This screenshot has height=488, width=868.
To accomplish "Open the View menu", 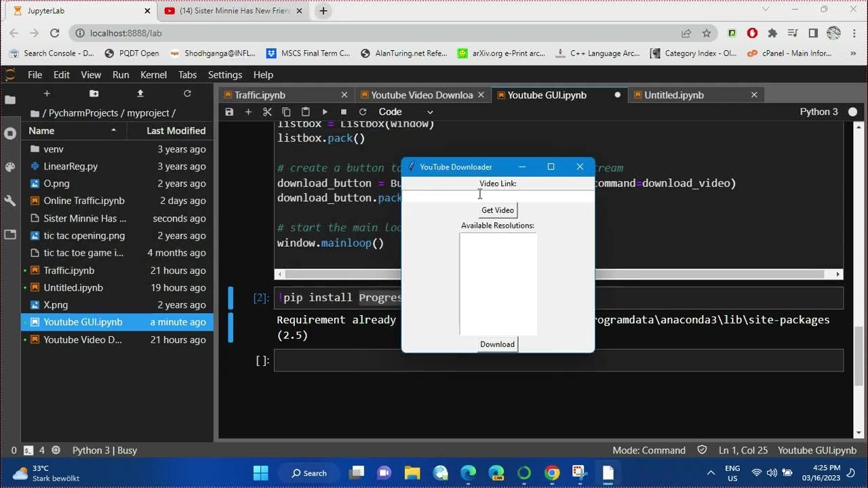I will point(91,75).
